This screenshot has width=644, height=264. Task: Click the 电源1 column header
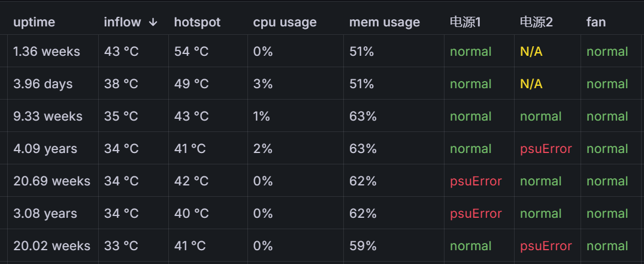click(x=465, y=22)
